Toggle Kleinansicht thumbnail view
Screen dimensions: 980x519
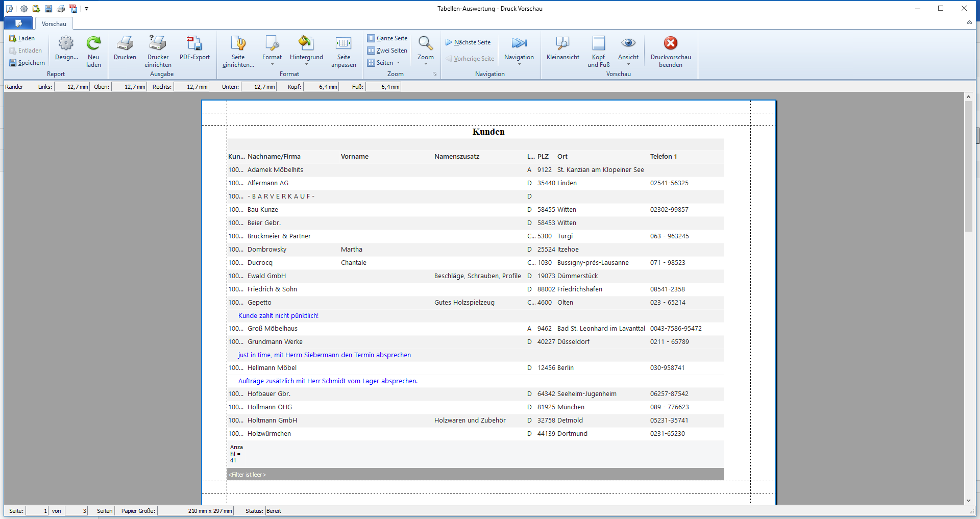click(563, 48)
